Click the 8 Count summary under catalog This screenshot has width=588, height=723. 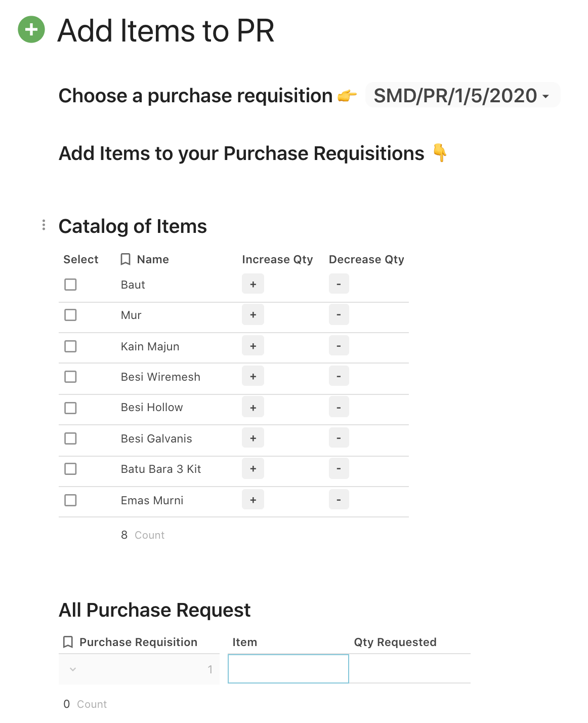coord(143,535)
